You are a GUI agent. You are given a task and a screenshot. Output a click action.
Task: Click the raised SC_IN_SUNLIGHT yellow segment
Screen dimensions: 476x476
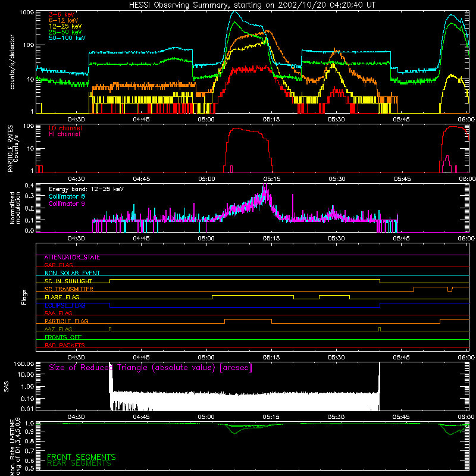point(245,279)
